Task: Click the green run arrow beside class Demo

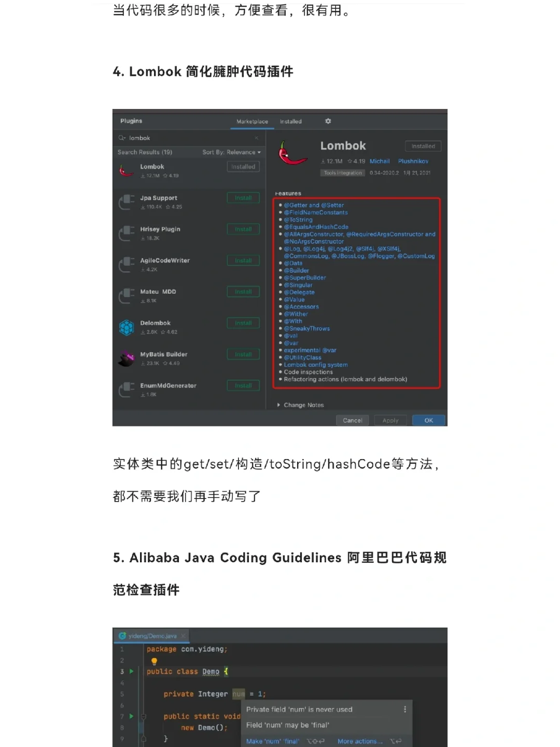Action: coord(131,671)
